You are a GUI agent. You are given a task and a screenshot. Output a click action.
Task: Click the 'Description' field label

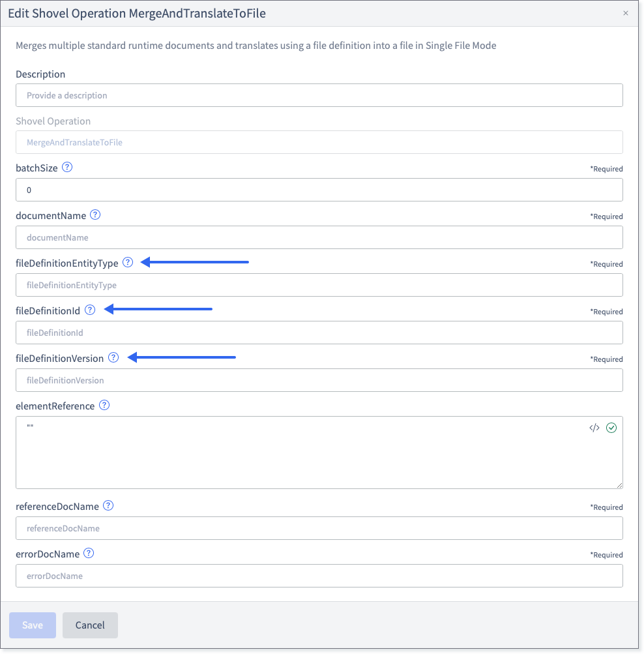coord(40,74)
